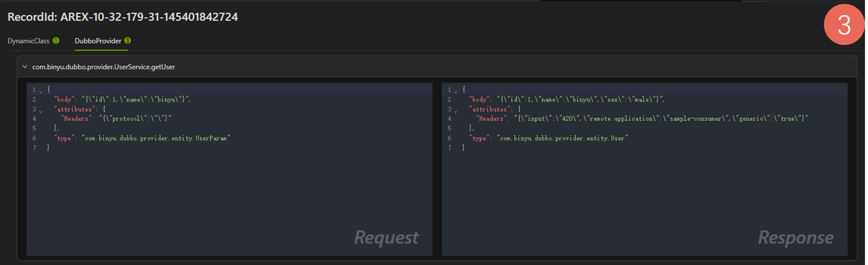Image resolution: width=868 pixels, height=265 pixels.
Task: Click the Request body line with binyu
Action: click(122, 99)
